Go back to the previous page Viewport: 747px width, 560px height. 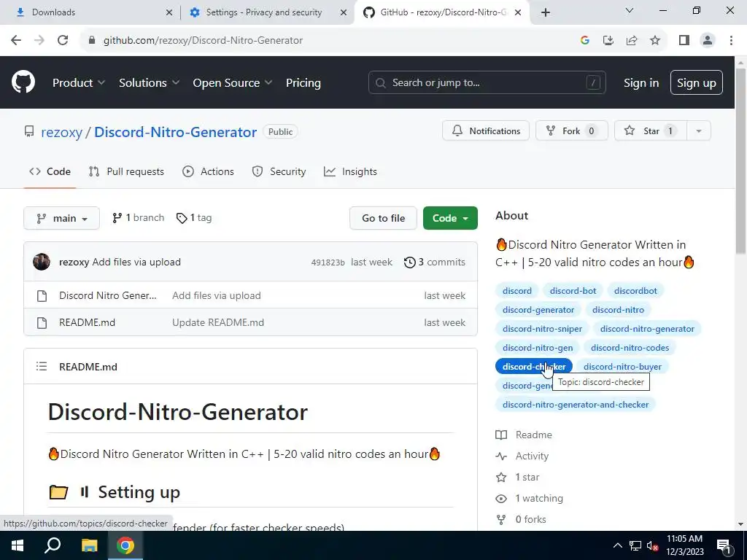[16, 41]
